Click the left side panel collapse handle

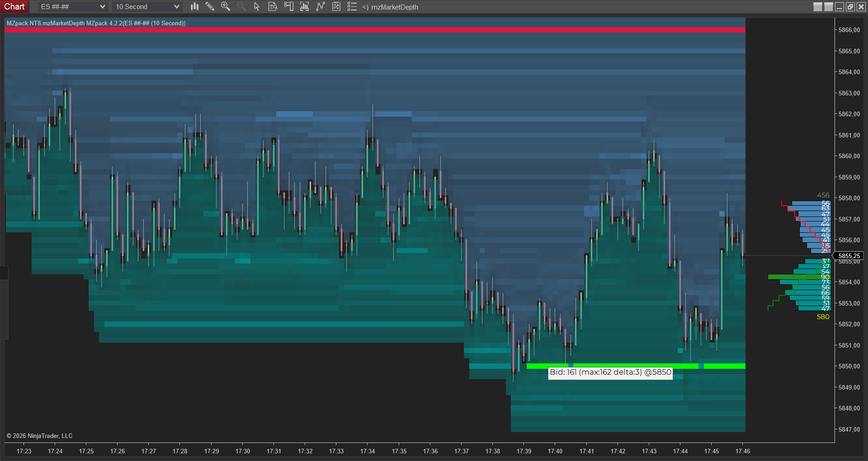4,303
